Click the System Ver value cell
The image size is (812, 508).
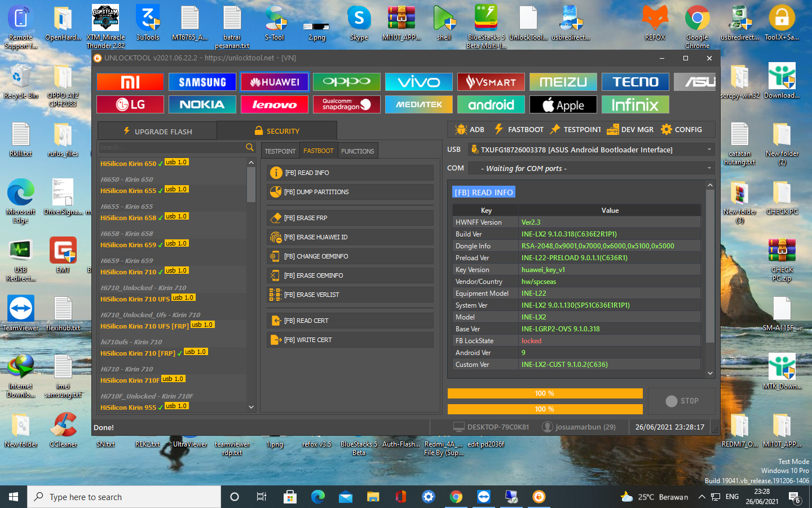[x=610, y=305]
